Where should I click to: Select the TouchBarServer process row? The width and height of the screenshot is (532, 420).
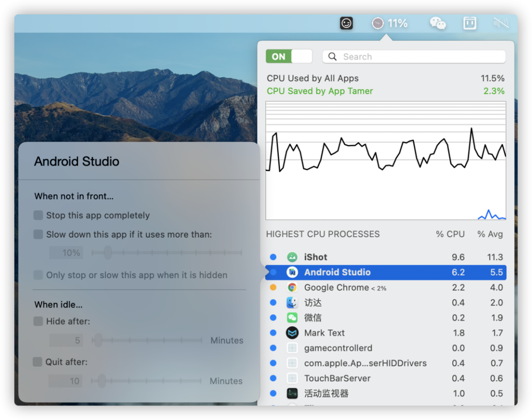(386, 378)
